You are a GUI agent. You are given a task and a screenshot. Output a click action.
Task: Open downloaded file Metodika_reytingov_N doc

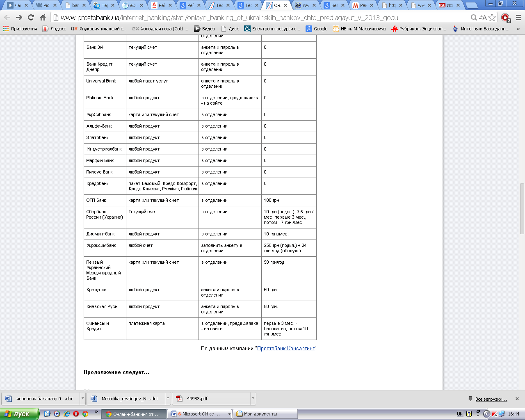tap(126, 399)
